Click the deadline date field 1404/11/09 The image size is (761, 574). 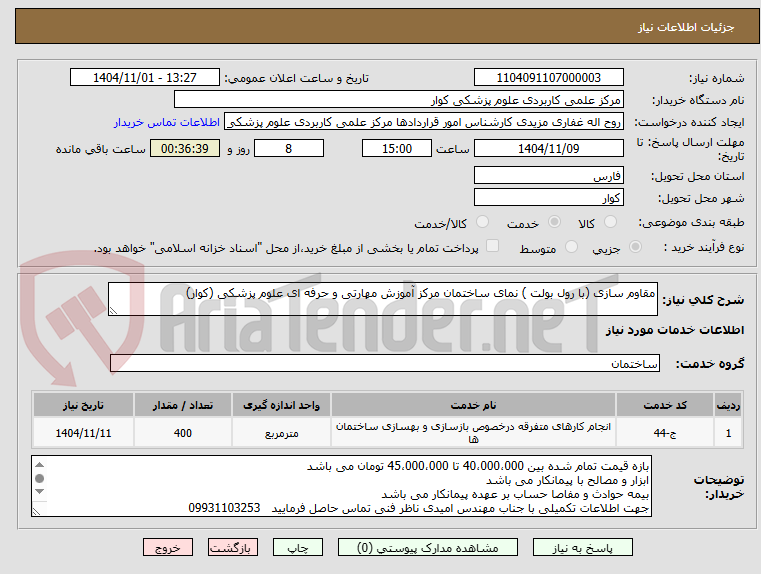548,148
